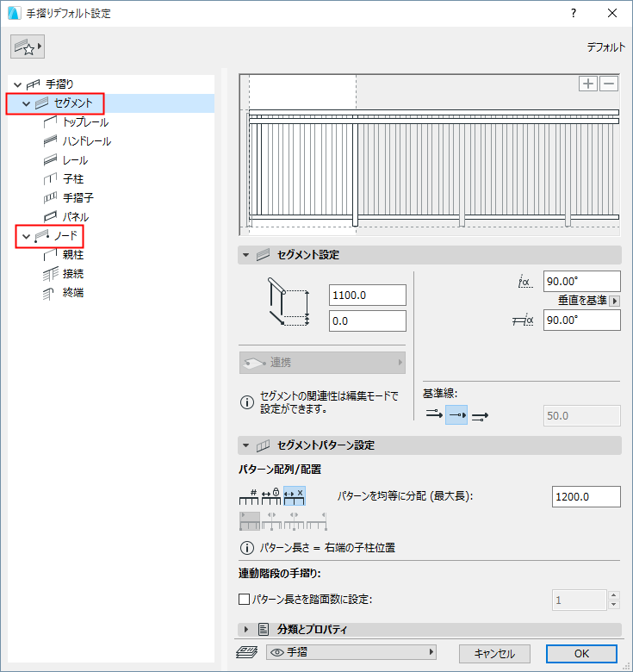Select pattern division by number icon

(249, 496)
